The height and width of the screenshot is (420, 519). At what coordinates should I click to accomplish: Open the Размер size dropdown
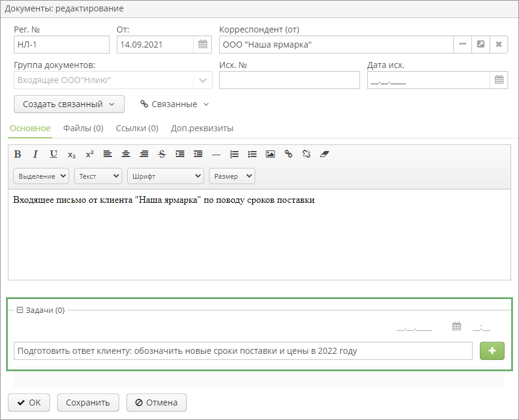(x=232, y=176)
